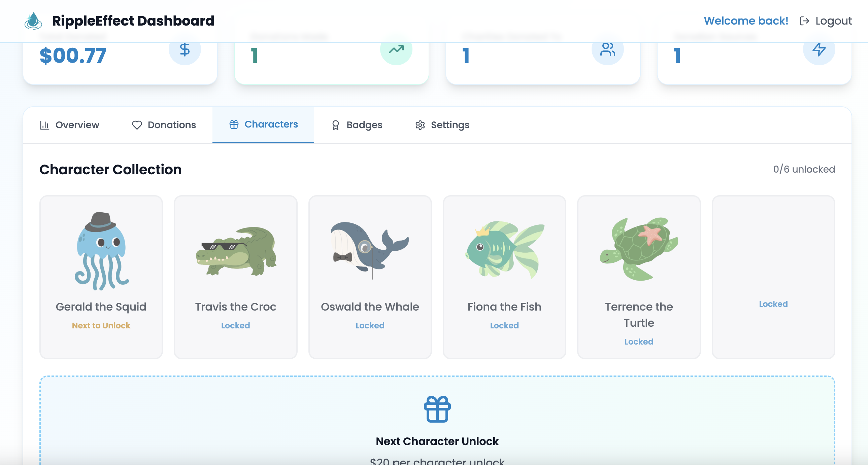Click the green trending-up arrow icon
The height and width of the screenshot is (465, 868).
pyautogui.click(x=396, y=50)
